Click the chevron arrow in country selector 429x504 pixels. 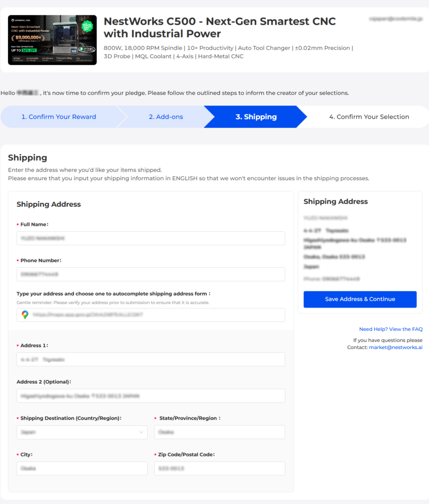141,432
